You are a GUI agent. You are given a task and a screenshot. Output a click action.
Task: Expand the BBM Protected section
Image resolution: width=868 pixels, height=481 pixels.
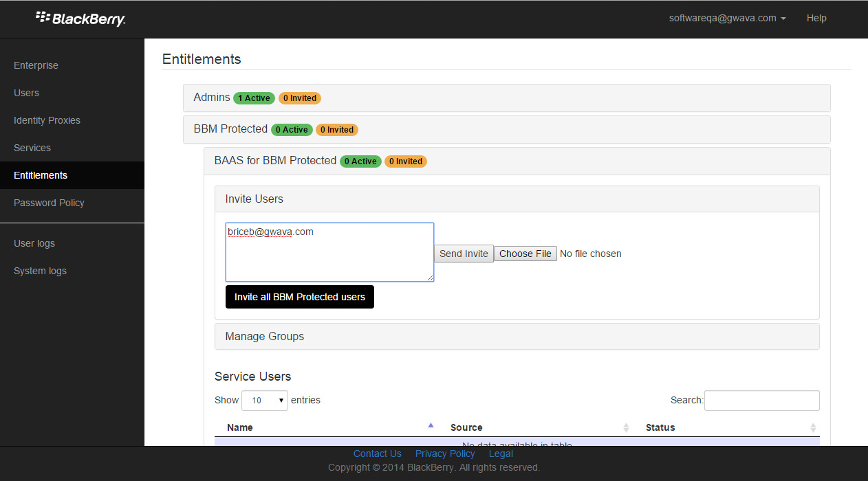pyautogui.click(x=230, y=129)
